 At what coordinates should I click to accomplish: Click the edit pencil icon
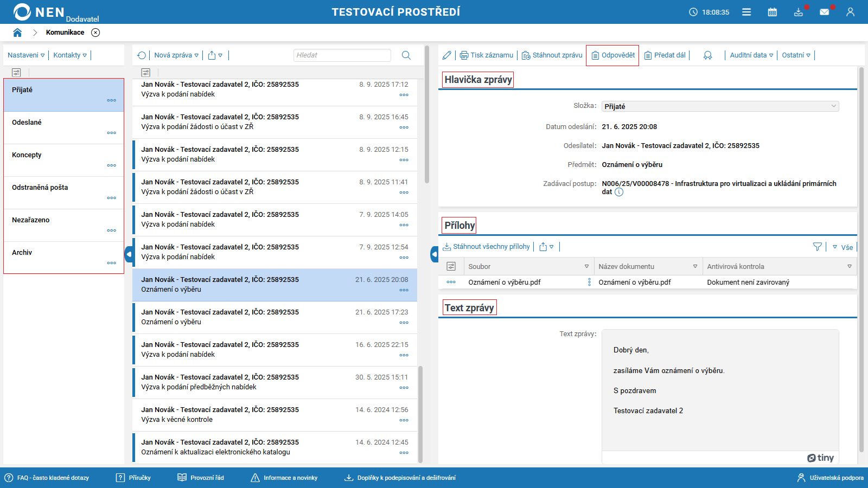click(446, 55)
